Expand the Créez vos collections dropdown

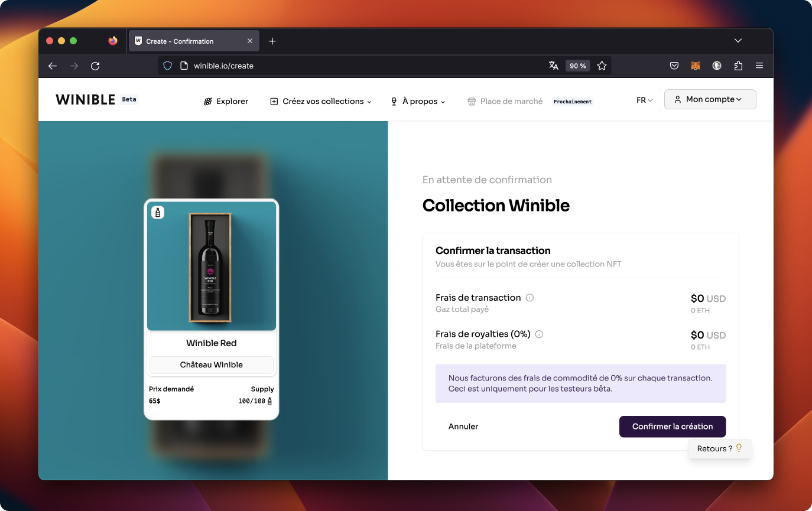(x=321, y=102)
